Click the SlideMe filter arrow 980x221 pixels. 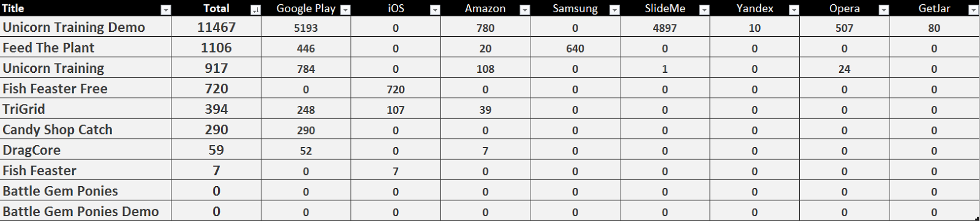point(704,10)
